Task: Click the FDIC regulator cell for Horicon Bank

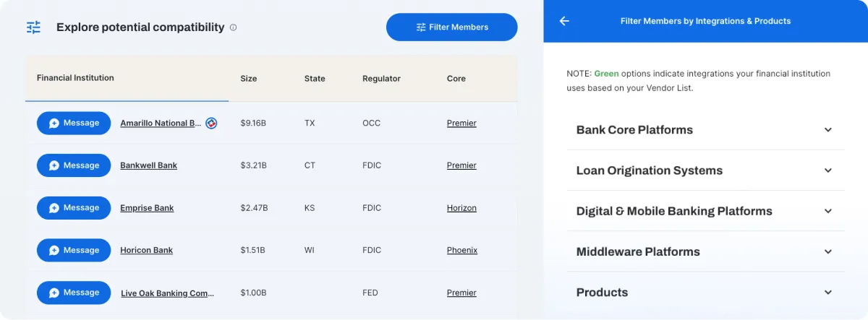Action: (x=371, y=251)
